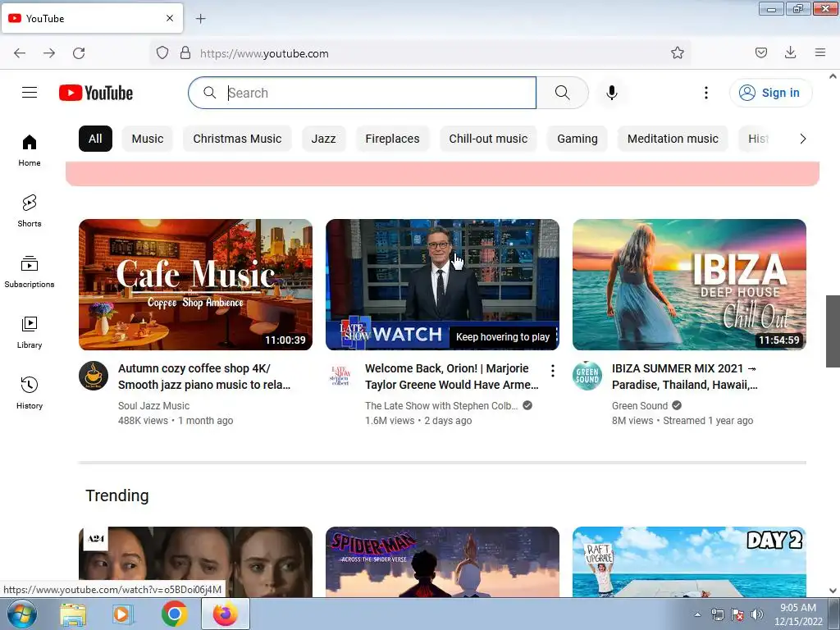The image size is (840, 630).
Task: Open the Raft Upgrade Day 2 thumbnail
Action: pos(689,561)
